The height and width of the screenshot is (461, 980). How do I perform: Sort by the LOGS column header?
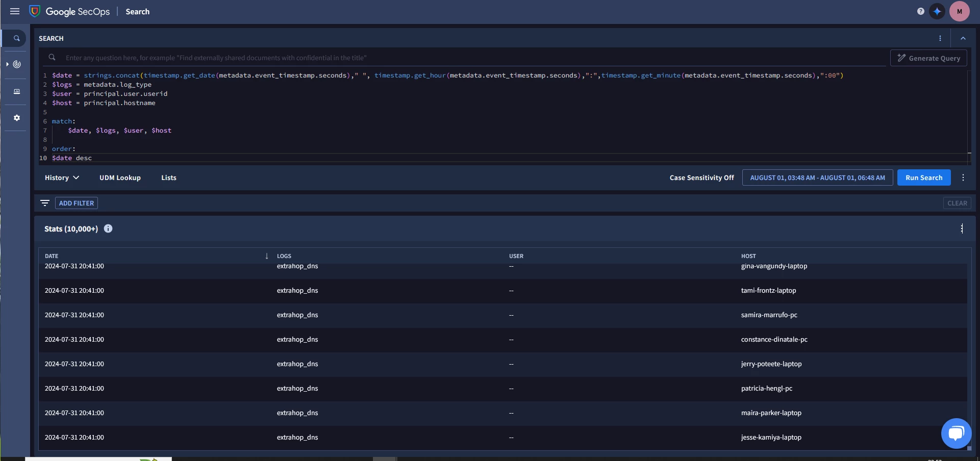click(284, 256)
